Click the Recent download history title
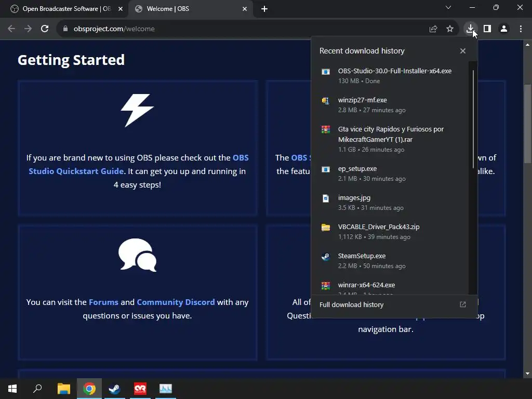532x399 pixels. pos(362,51)
